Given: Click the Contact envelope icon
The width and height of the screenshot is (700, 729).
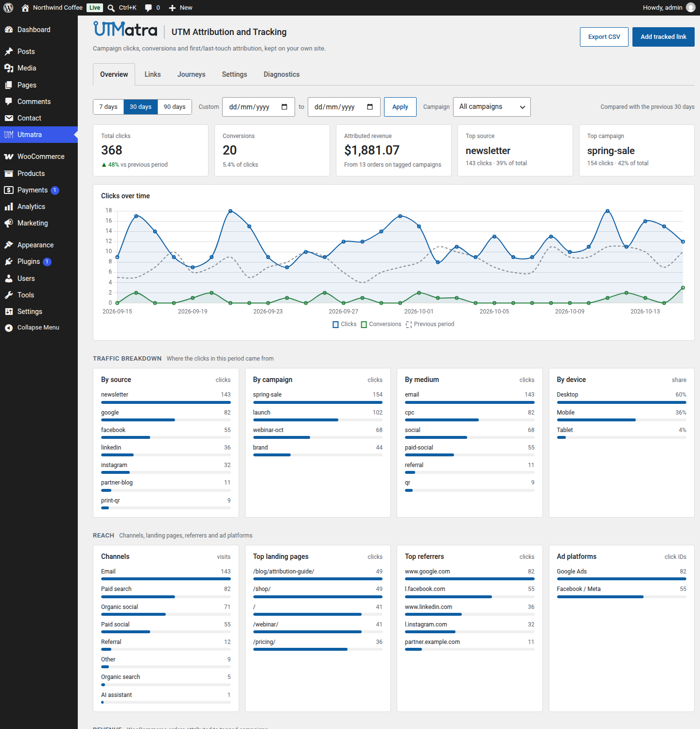Looking at the screenshot, I should pyautogui.click(x=9, y=118).
